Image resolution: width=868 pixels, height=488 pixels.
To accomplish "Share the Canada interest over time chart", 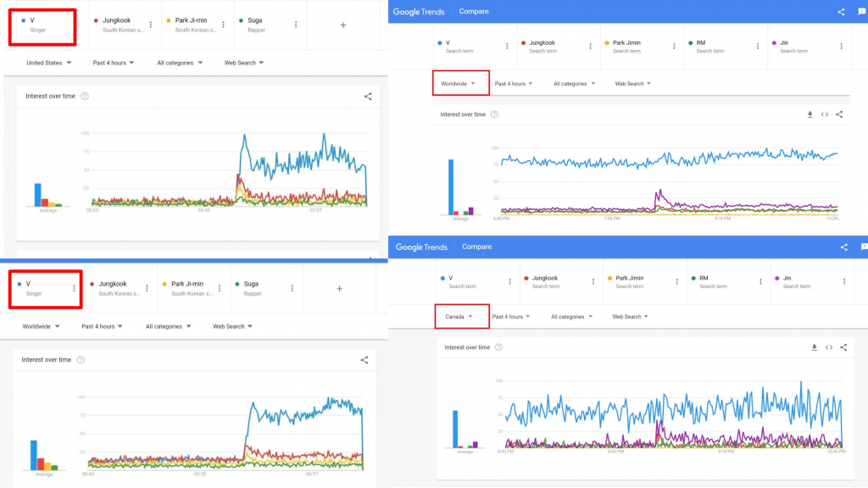I will 843,347.
